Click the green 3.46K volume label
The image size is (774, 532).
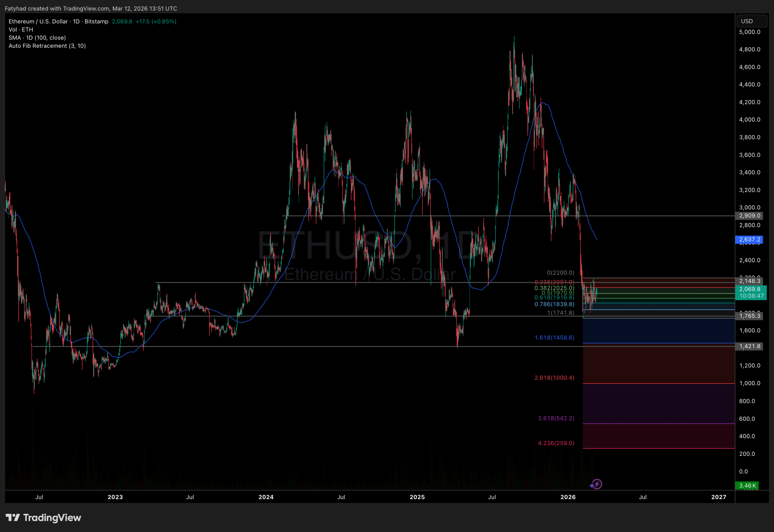[747, 485]
